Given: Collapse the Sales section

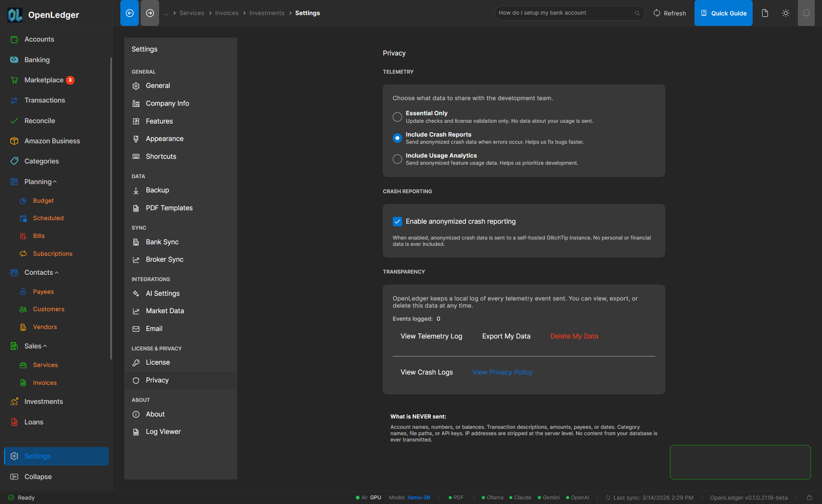Looking at the screenshot, I should pyautogui.click(x=45, y=346).
